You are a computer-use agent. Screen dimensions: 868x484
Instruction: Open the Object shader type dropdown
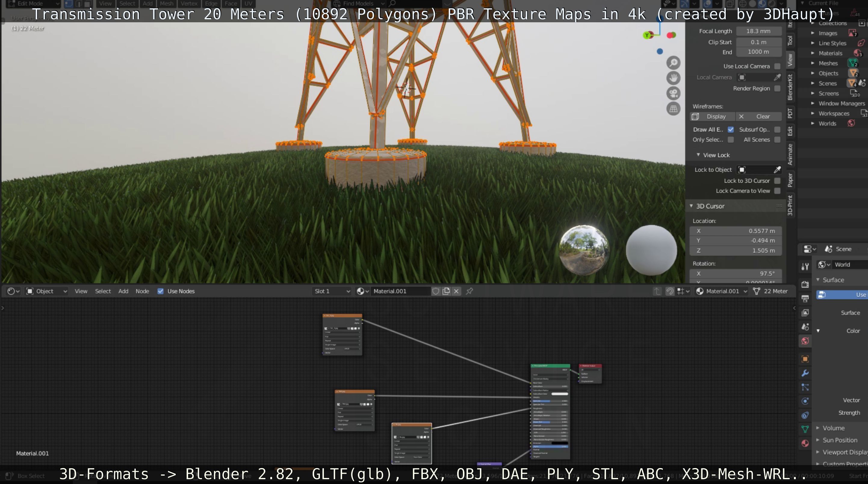click(x=47, y=291)
